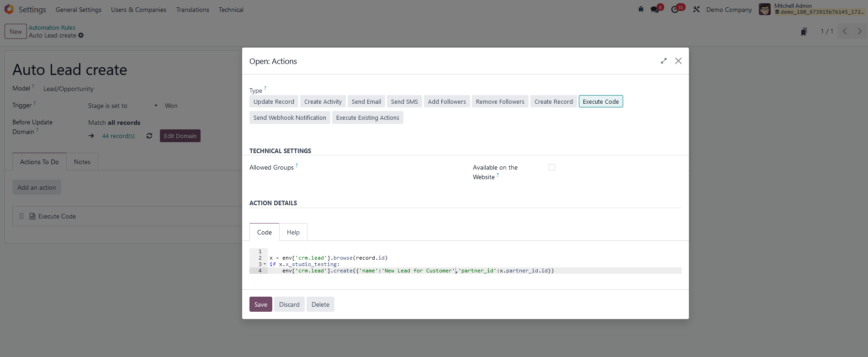Select the Actions To Do tab
The height and width of the screenshot is (357, 868).
pyautogui.click(x=40, y=162)
